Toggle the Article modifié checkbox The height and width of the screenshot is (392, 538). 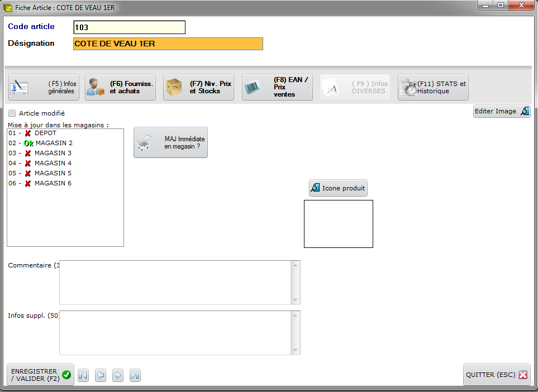12,113
